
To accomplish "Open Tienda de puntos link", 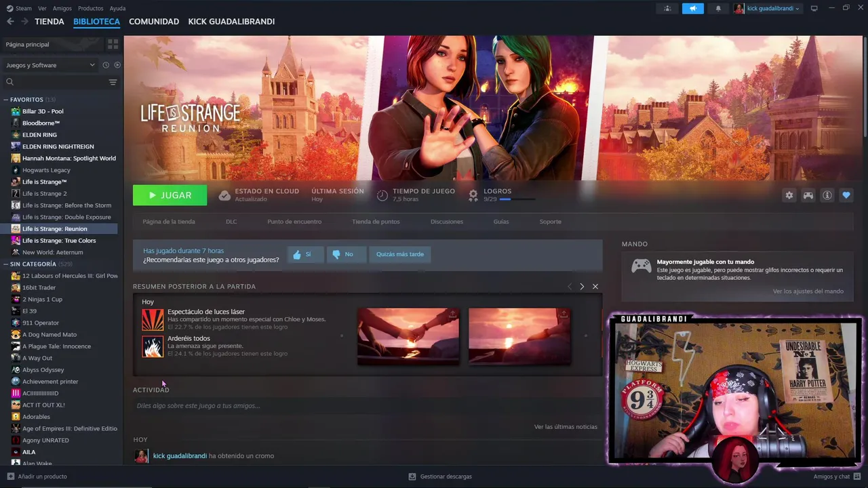I will pos(376,222).
